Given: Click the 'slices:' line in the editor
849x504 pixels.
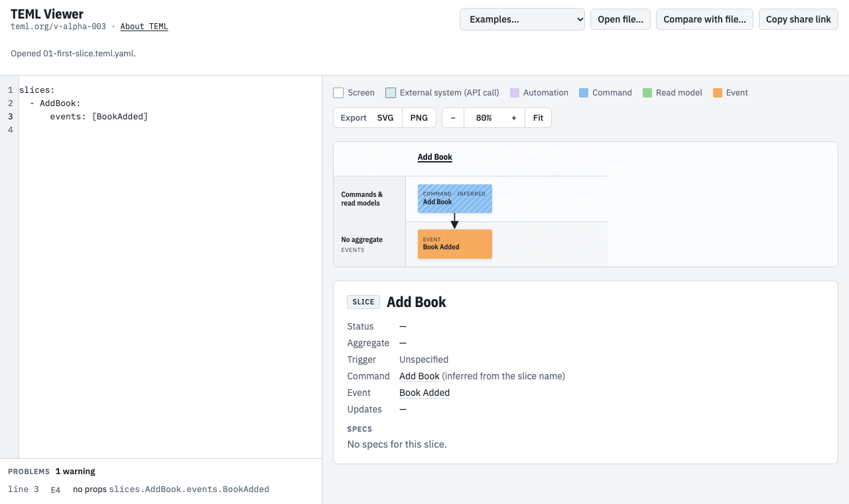Looking at the screenshot, I should click(x=37, y=90).
